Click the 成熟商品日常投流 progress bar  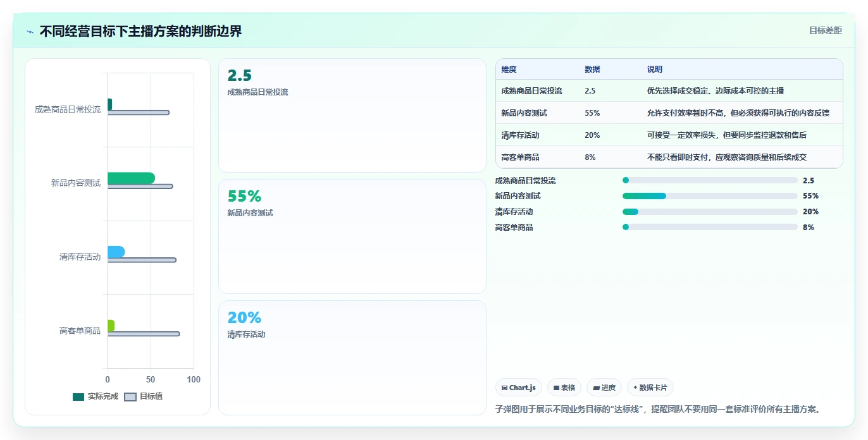click(x=710, y=180)
